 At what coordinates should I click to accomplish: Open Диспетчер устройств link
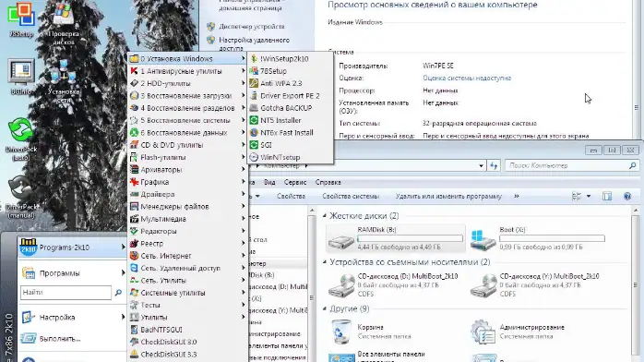(x=251, y=27)
